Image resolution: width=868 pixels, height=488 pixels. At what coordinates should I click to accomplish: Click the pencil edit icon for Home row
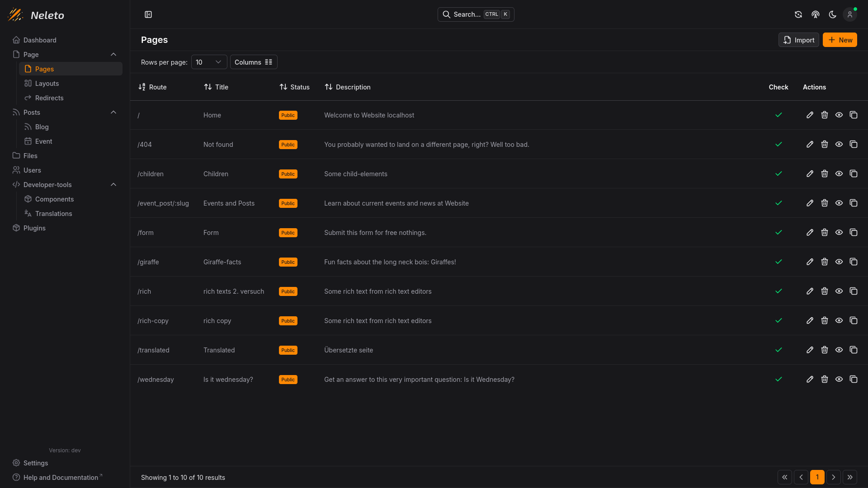point(810,115)
